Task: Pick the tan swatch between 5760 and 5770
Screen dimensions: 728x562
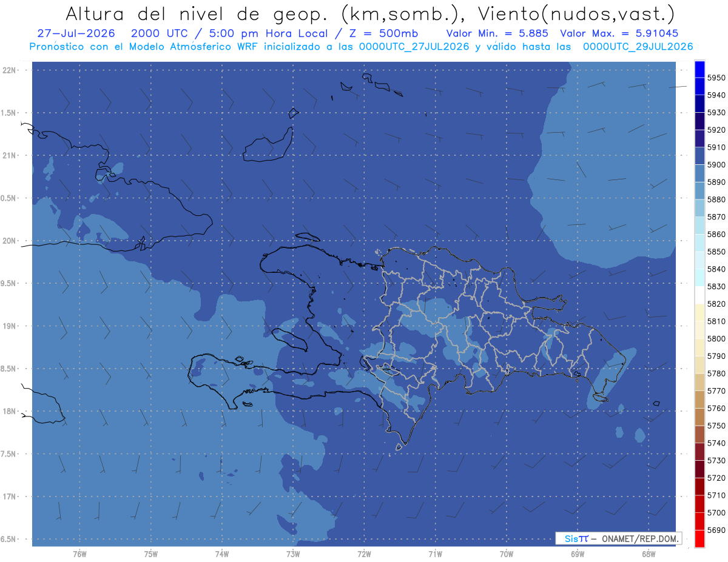Action: [699, 400]
